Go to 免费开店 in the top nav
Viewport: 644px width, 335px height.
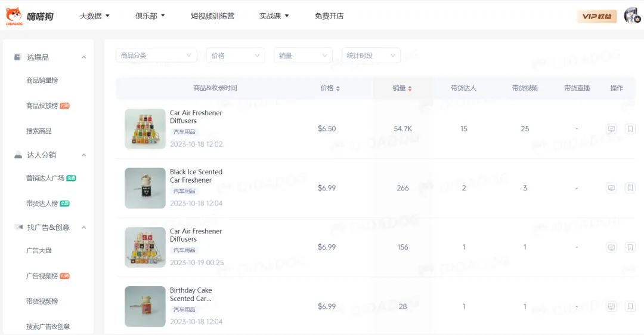click(329, 16)
